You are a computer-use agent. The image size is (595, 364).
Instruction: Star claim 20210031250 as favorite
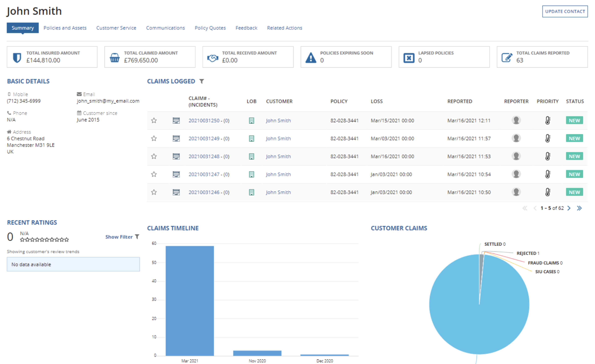tap(154, 120)
